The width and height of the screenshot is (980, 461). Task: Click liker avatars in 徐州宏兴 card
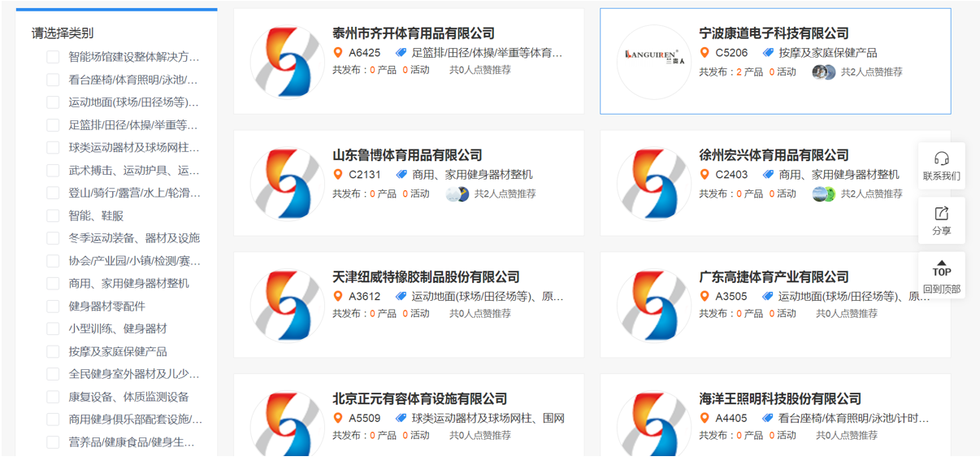point(824,194)
